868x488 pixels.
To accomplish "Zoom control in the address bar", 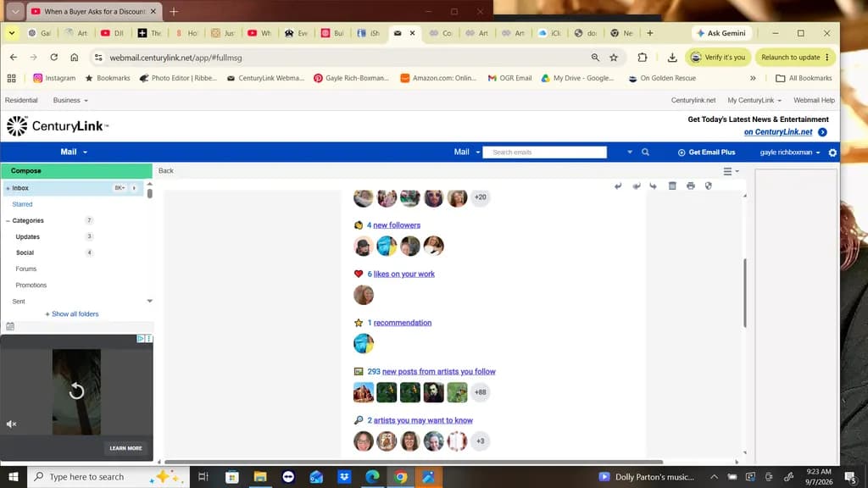I will (595, 58).
